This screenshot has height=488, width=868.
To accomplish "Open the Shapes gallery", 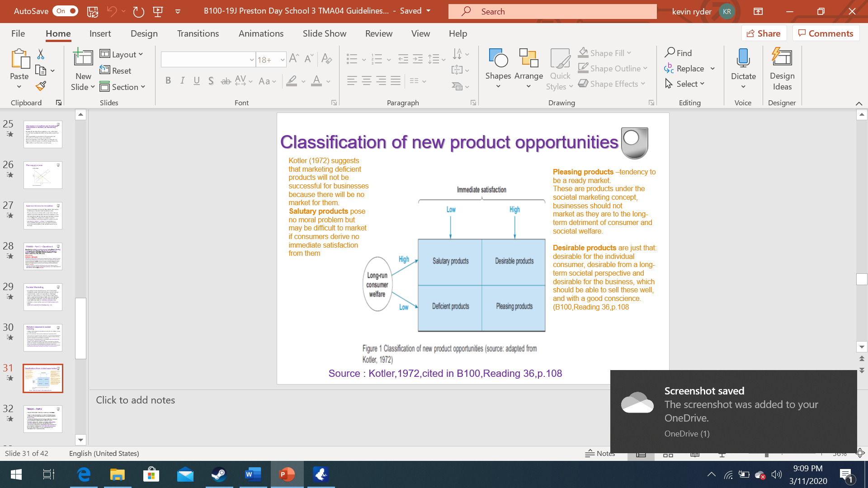I will tap(498, 69).
